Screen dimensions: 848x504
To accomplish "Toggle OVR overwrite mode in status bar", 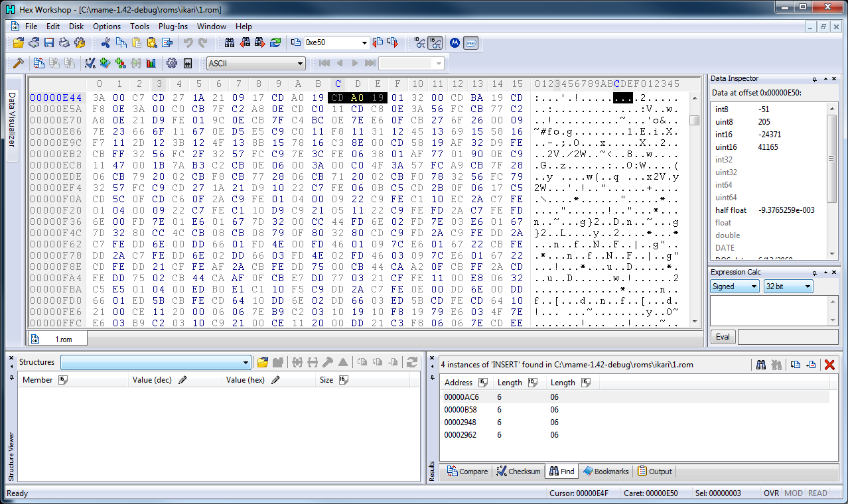I will tap(772, 493).
